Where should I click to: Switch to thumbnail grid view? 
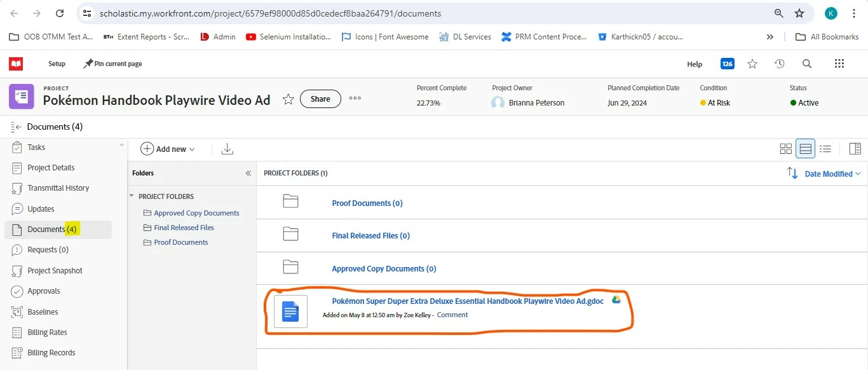(x=786, y=149)
